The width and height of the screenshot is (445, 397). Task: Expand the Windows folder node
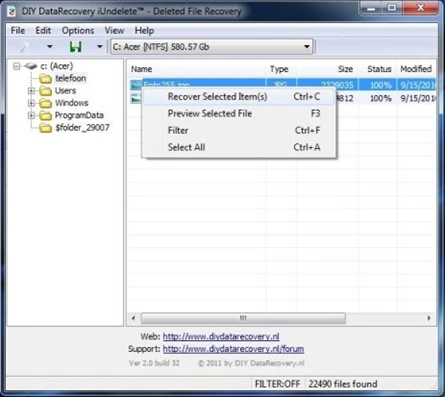pos(31,103)
